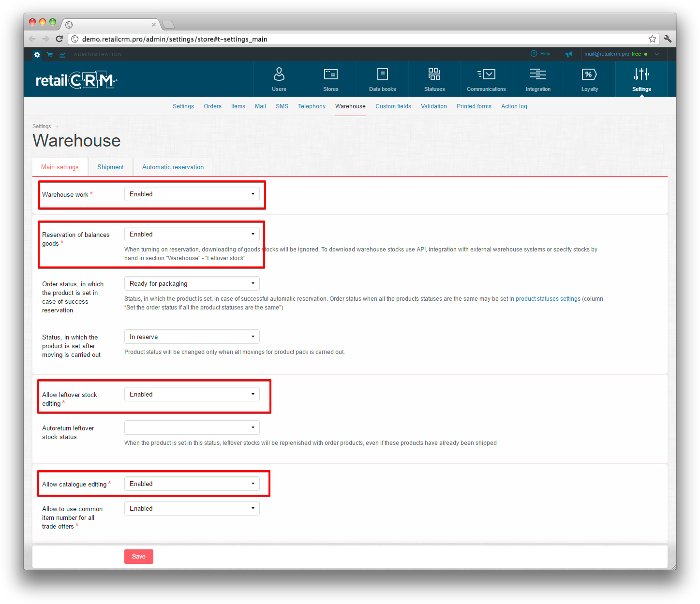Open the Data books icon
The image size is (700, 604).
[383, 74]
